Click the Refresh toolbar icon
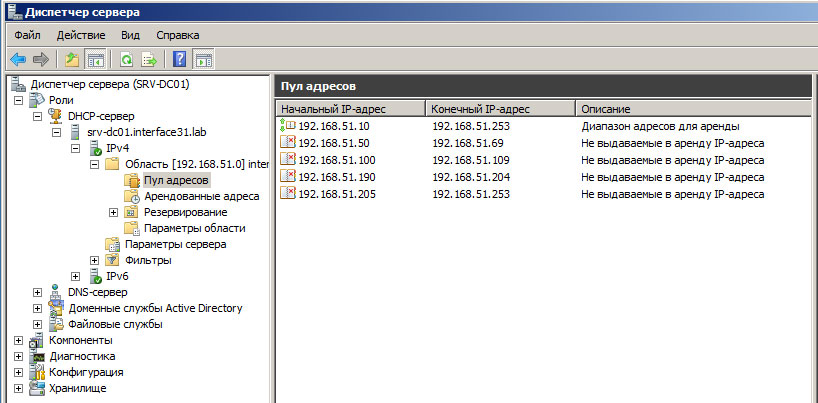The width and height of the screenshot is (818, 403). click(127, 60)
